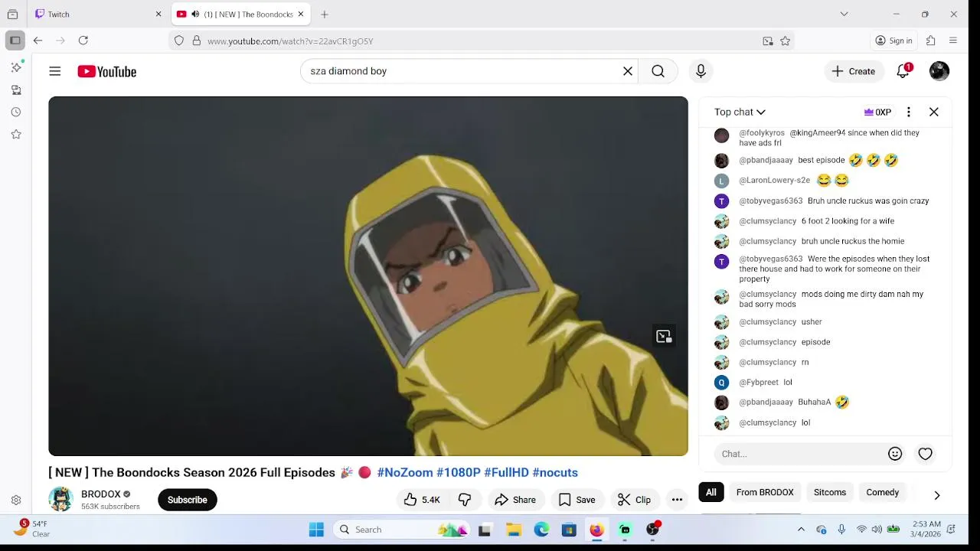Open the 0XP channel points badge
Viewport: 980px width, 551px height.
point(877,112)
